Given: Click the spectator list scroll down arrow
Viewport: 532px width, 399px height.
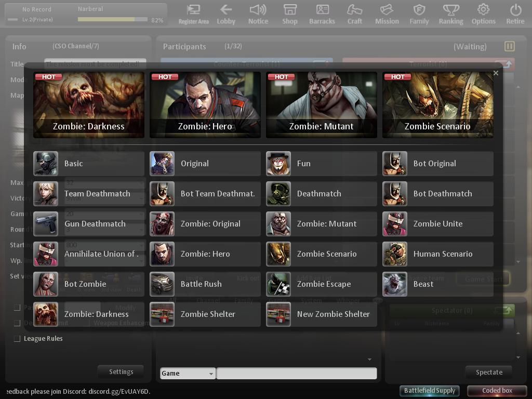Looking at the screenshot, I should pos(518,357).
